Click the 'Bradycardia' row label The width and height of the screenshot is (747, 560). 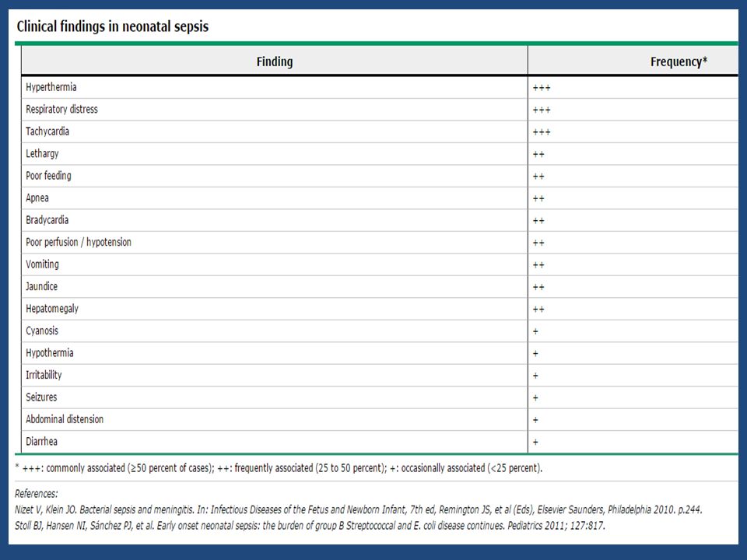(x=47, y=220)
